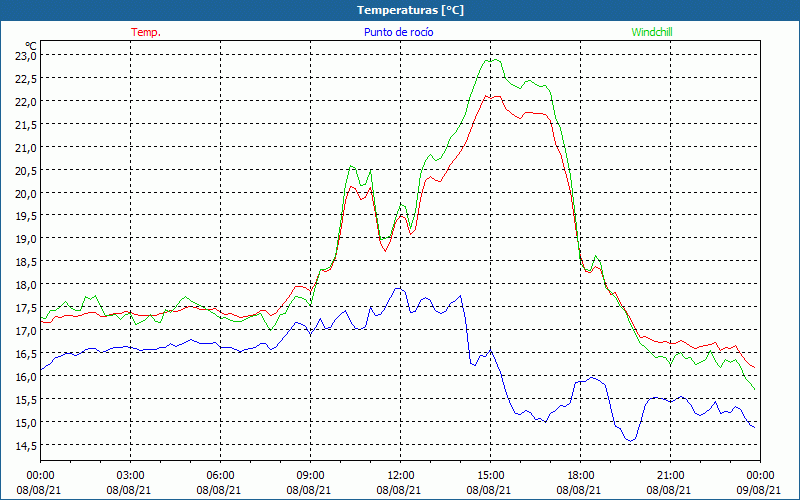Select the 15,0 axis value

coord(26,422)
